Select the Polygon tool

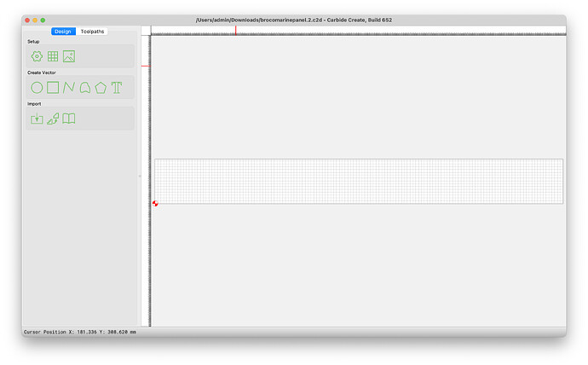pos(101,88)
